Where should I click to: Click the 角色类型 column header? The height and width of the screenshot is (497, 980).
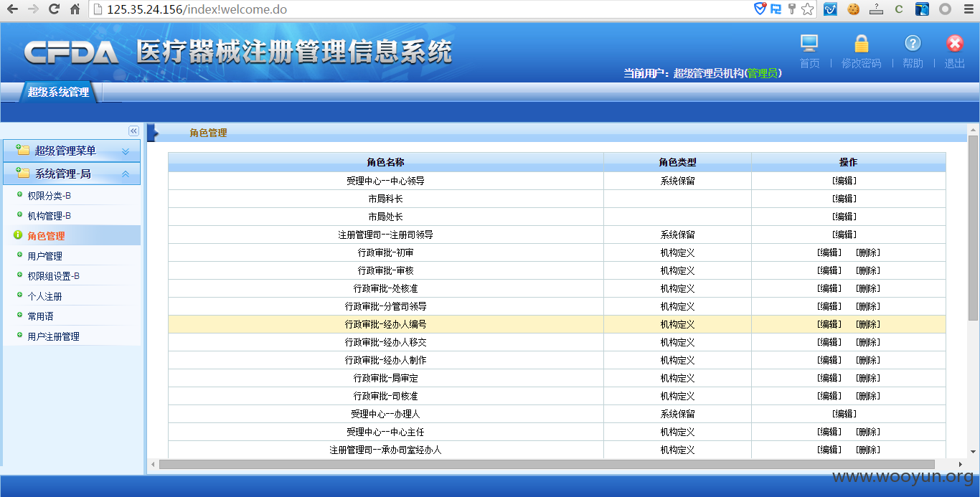coord(677,162)
